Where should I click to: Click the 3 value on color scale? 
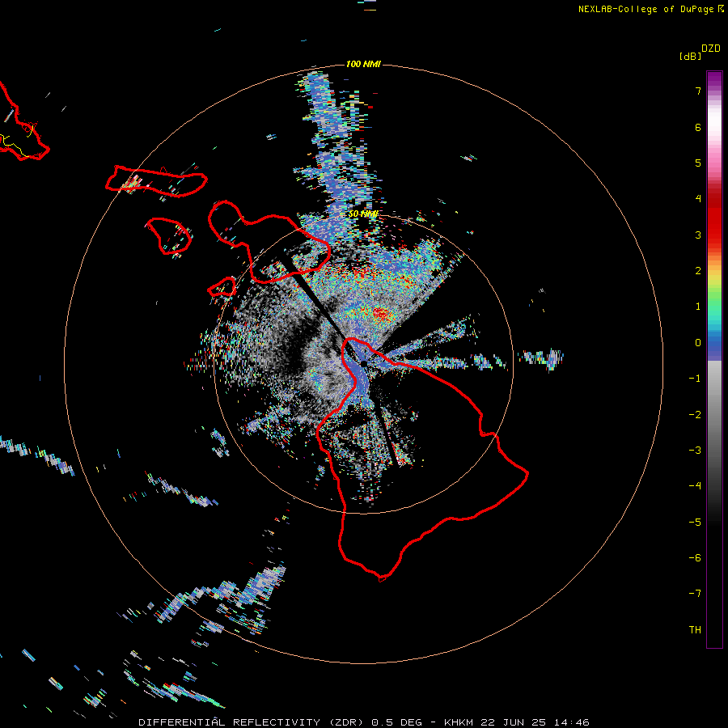698,235
